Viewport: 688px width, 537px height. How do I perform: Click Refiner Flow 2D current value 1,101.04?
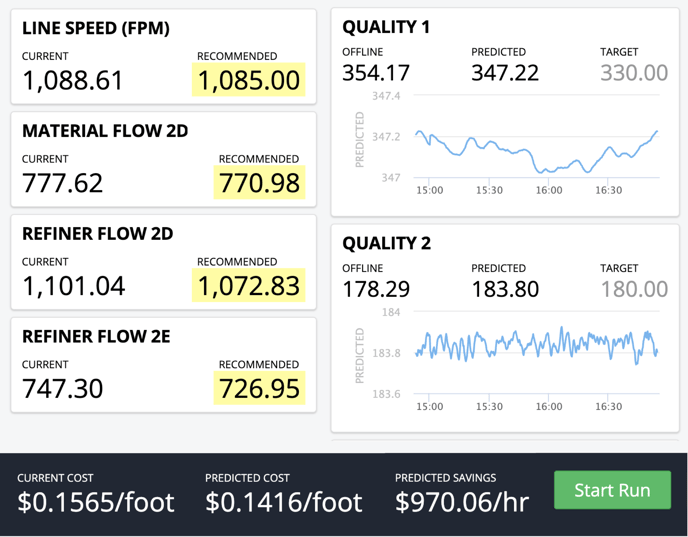pos(73,286)
